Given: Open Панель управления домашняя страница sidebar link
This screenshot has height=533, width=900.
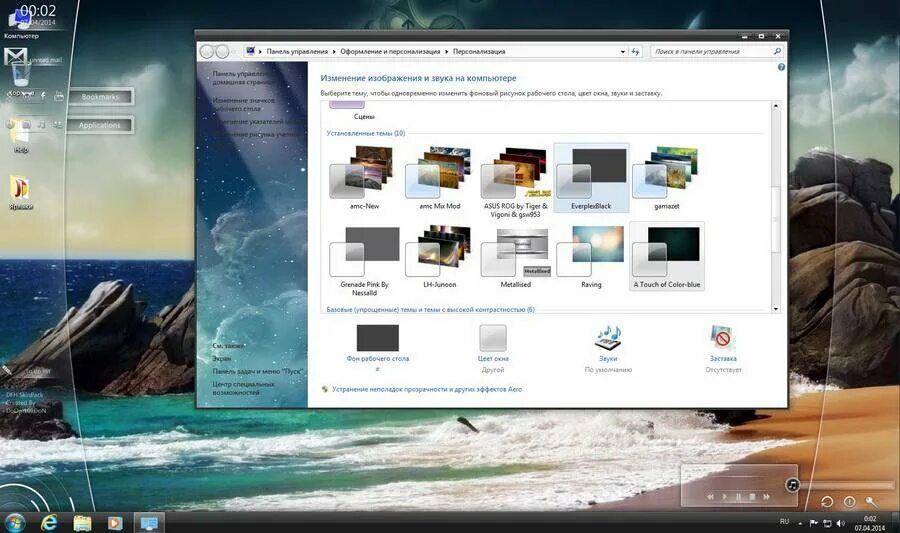Looking at the screenshot, I should (x=241, y=78).
